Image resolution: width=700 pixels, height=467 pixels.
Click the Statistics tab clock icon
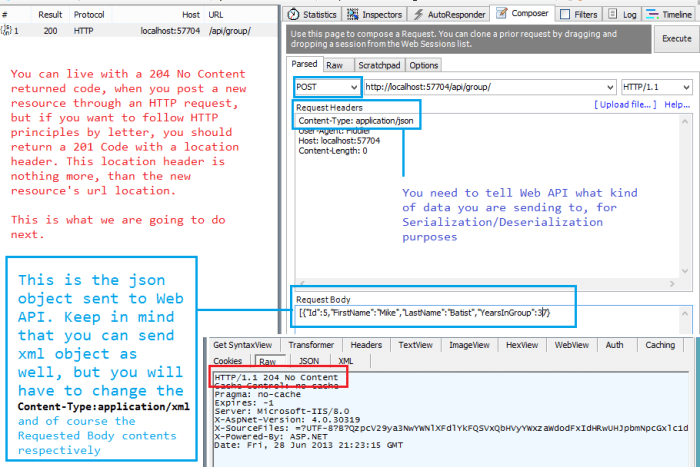pos(292,15)
